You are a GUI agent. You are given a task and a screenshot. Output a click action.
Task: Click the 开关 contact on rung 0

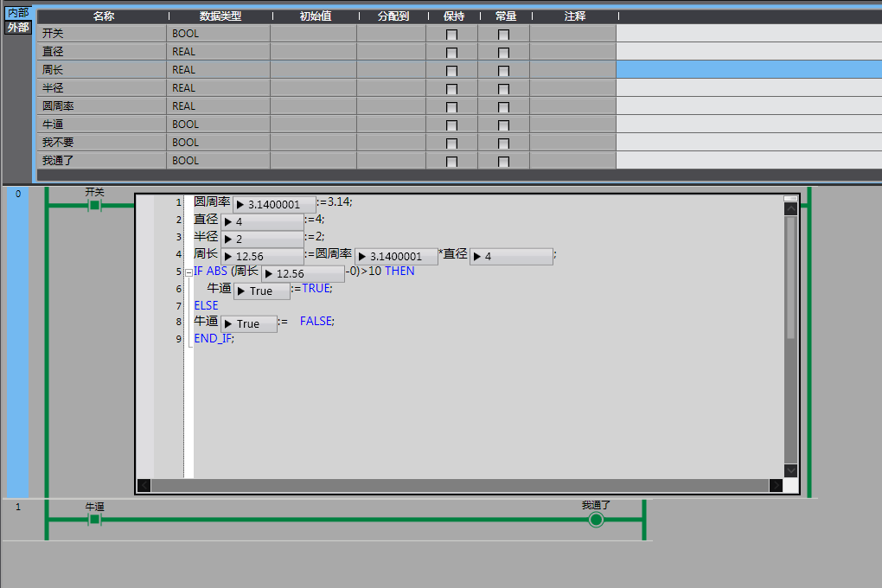[95, 205]
